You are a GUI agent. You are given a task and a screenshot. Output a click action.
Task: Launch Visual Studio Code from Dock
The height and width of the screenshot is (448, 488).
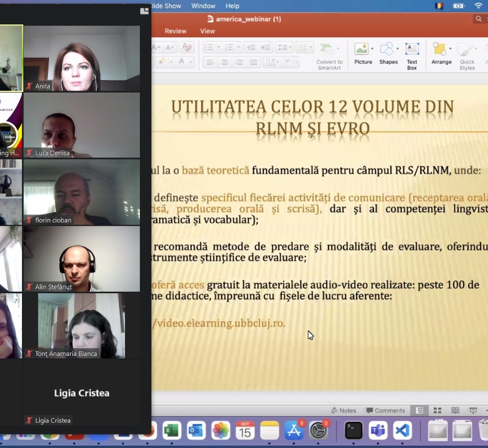coord(402,430)
